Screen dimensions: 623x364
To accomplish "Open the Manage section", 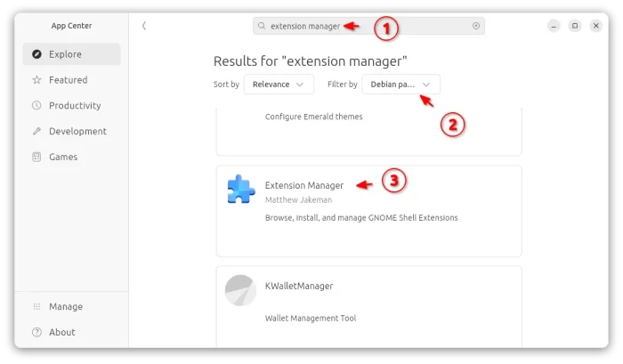I will click(65, 307).
